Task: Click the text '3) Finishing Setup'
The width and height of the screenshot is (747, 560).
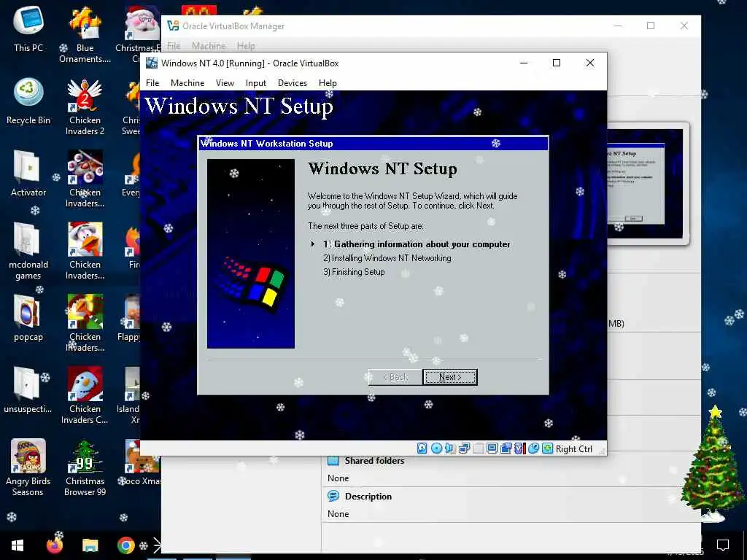Action: click(x=354, y=272)
